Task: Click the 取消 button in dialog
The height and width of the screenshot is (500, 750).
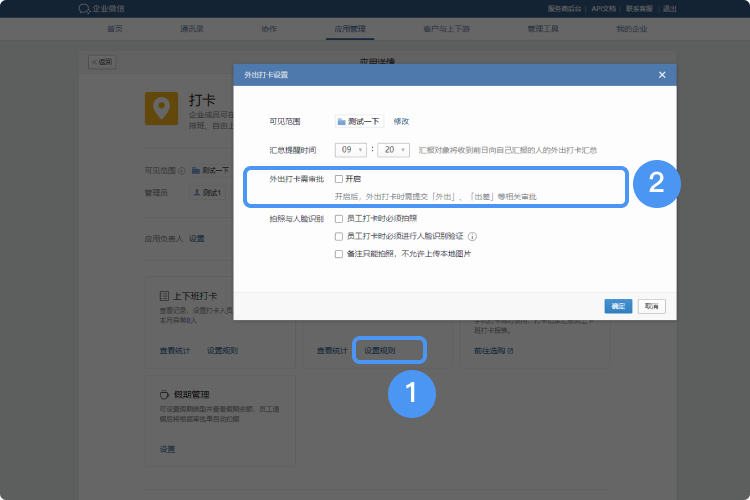Action: 651,306
